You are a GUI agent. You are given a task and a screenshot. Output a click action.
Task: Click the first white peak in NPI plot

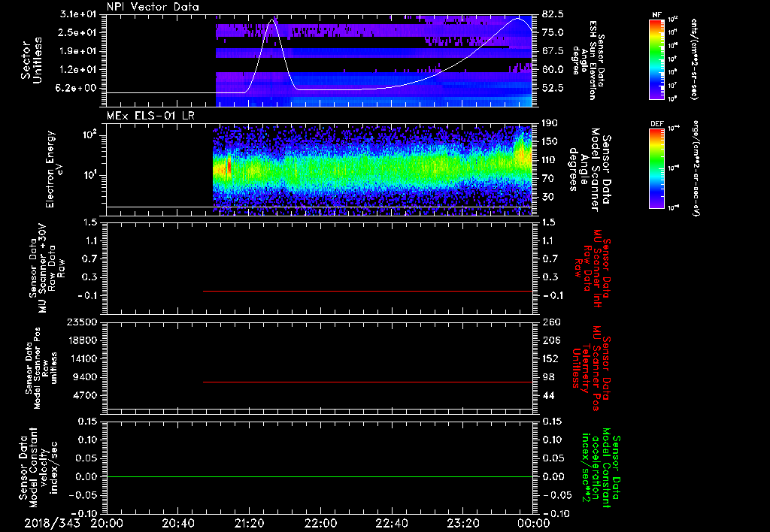(273, 20)
